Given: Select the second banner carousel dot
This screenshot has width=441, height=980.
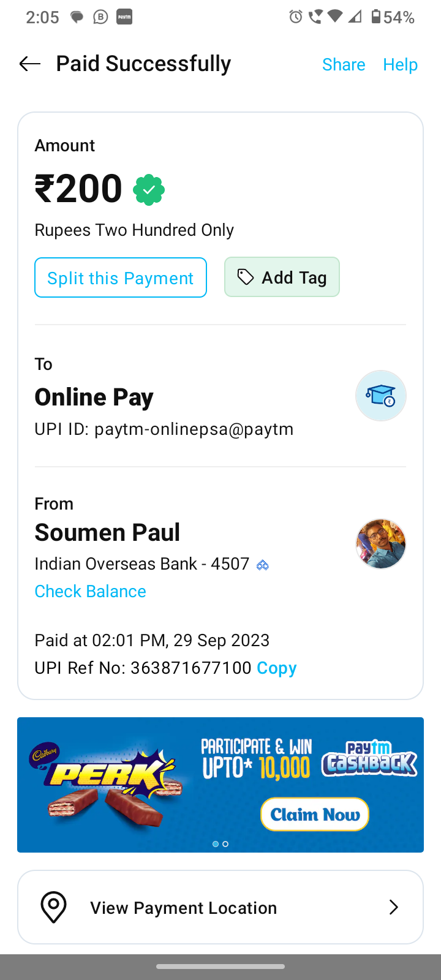Looking at the screenshot, I should [x=225, y=844].
